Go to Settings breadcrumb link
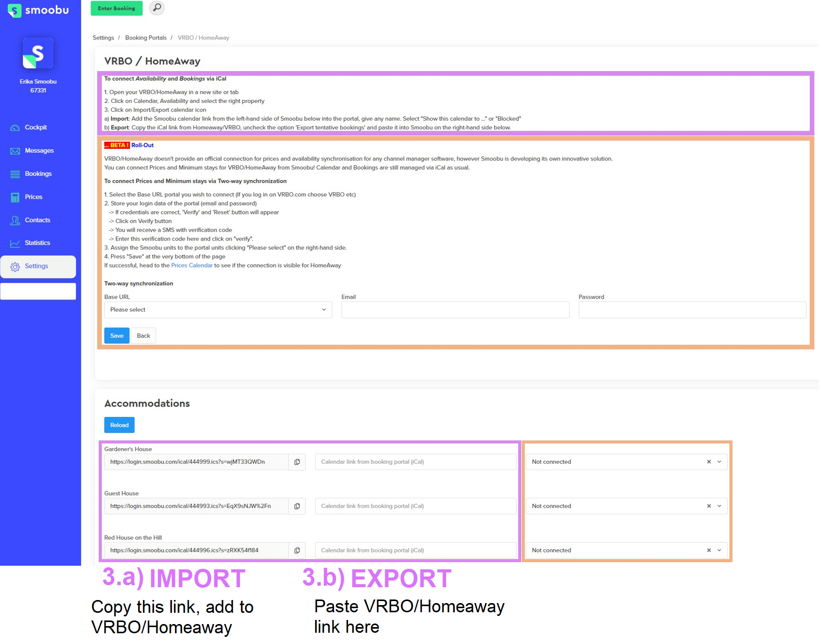 [x=103, y=38]
